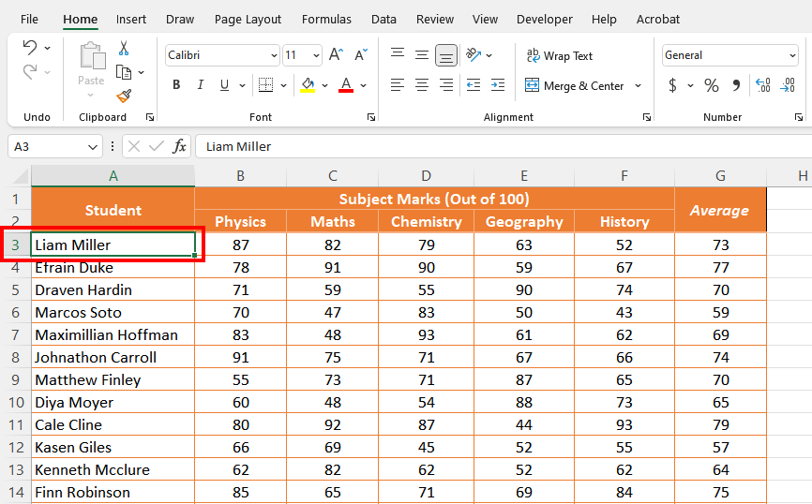Click the Cut scissors icon
Viewport: 812px width, 504px height.
(124, 49)
